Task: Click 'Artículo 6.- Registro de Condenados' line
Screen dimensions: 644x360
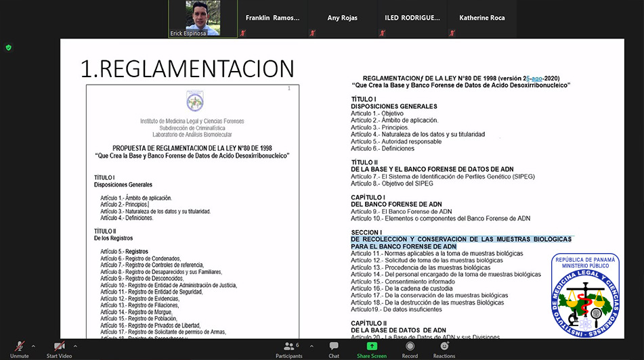Action: pos(140,258)
